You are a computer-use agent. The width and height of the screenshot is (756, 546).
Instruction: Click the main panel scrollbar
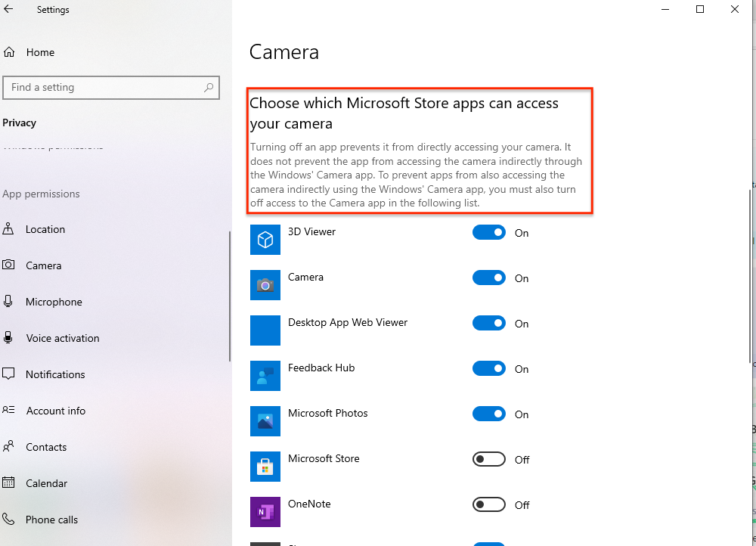pyautogui.click(x=750, y=276)
